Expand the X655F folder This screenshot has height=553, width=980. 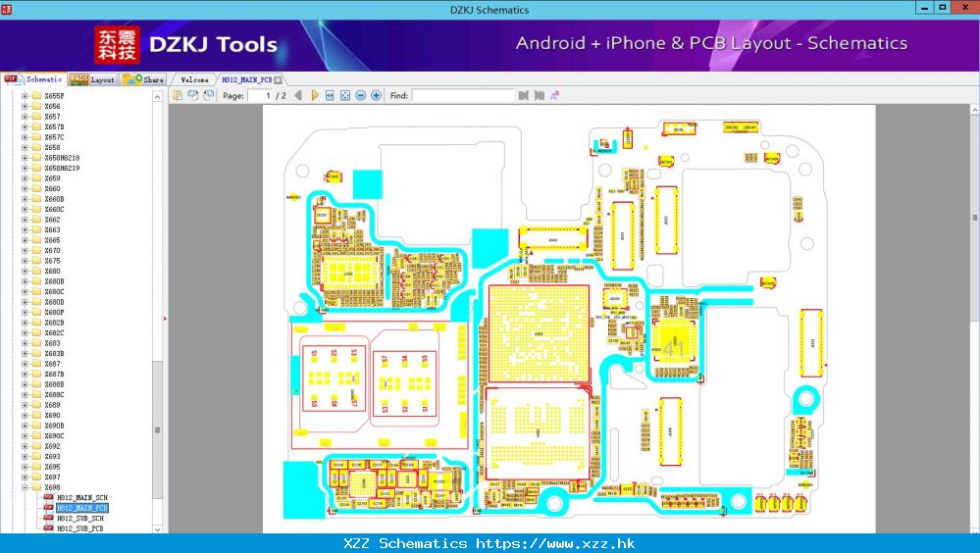click(25, 96)
